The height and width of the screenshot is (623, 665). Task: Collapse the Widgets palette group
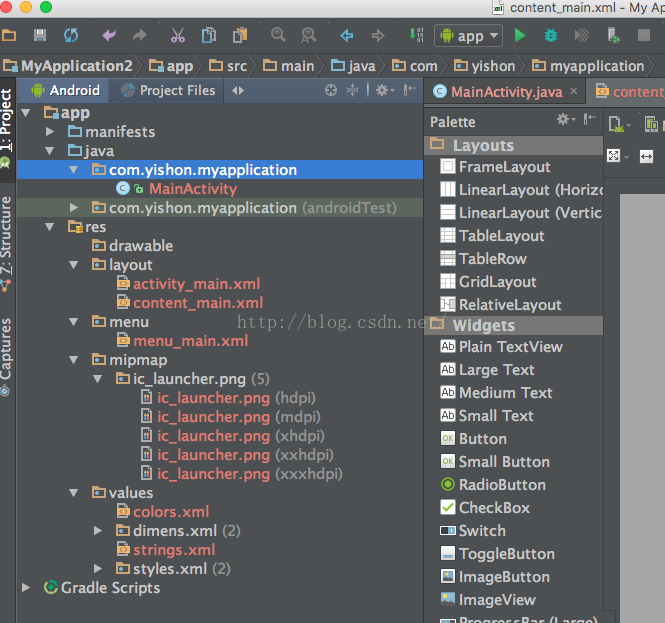click(514, 325)
